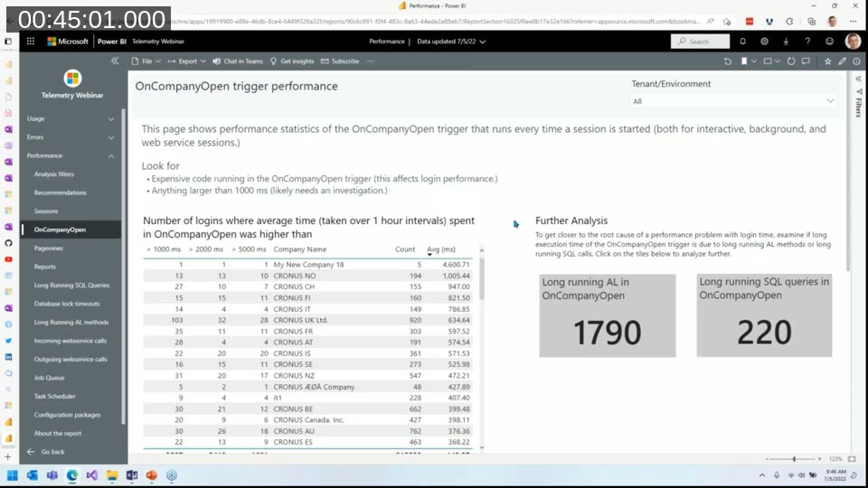Open the report info icon

point(856,61)
